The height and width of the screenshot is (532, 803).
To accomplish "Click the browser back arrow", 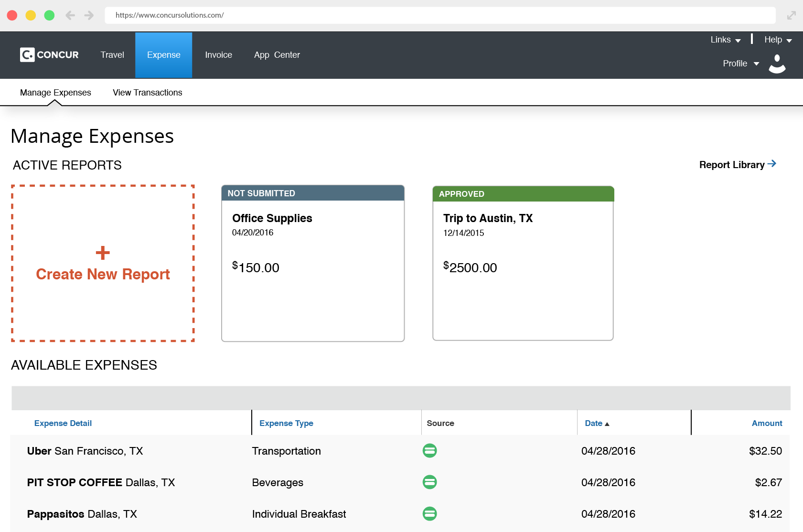I will coord(70,15).
